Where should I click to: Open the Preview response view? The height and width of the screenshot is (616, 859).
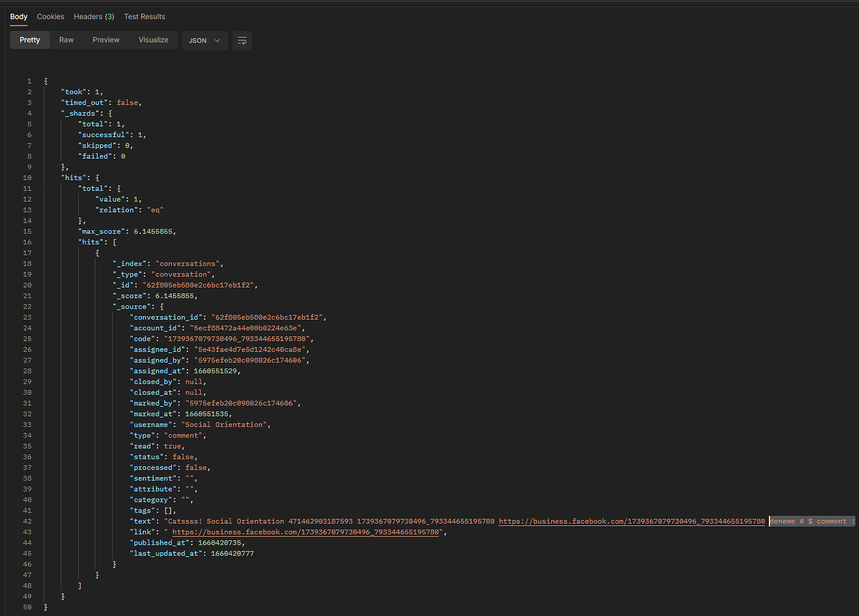106,39
